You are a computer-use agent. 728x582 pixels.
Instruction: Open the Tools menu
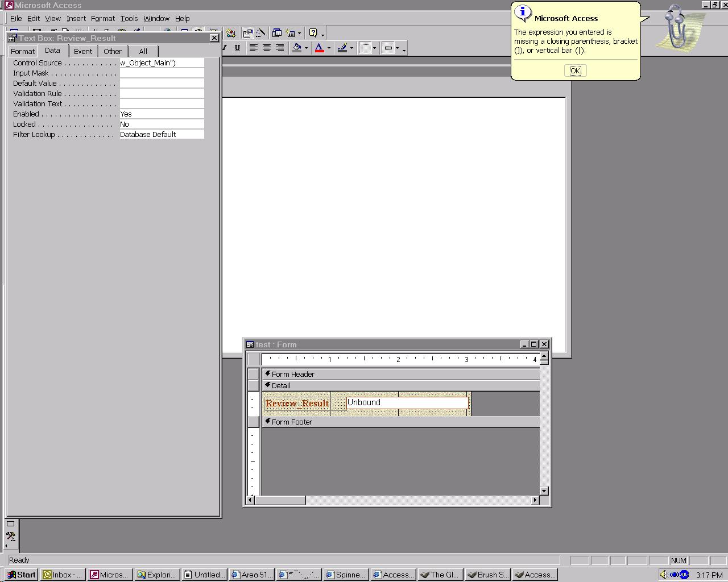coord(129,18)
